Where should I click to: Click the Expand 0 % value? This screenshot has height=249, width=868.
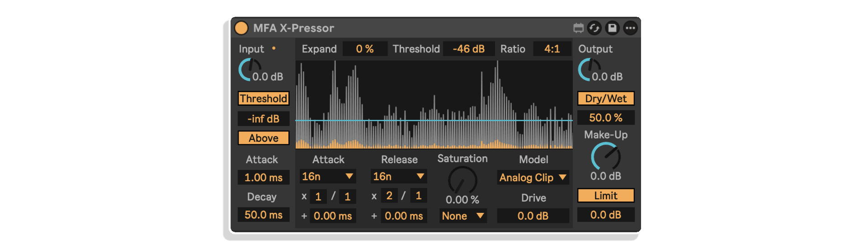coord(365,49)
